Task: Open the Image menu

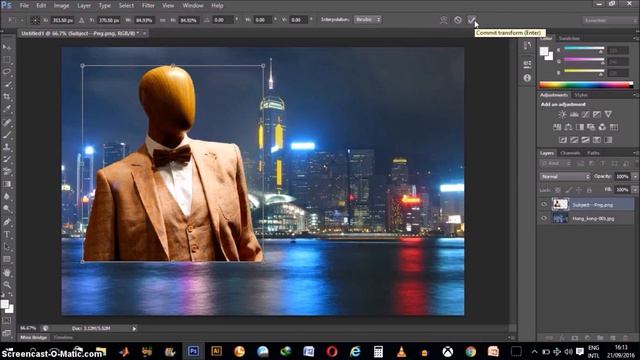Action: pos(61,6)
